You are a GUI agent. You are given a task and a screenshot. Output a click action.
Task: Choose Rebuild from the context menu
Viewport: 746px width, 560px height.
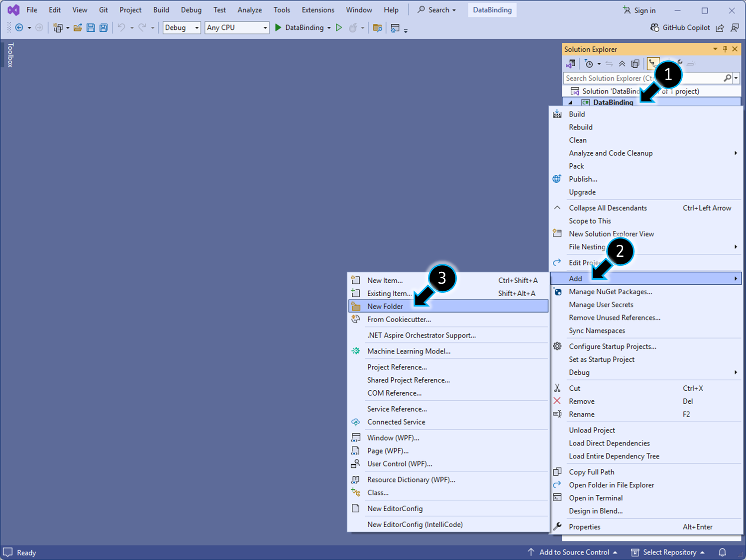(646, 127)
